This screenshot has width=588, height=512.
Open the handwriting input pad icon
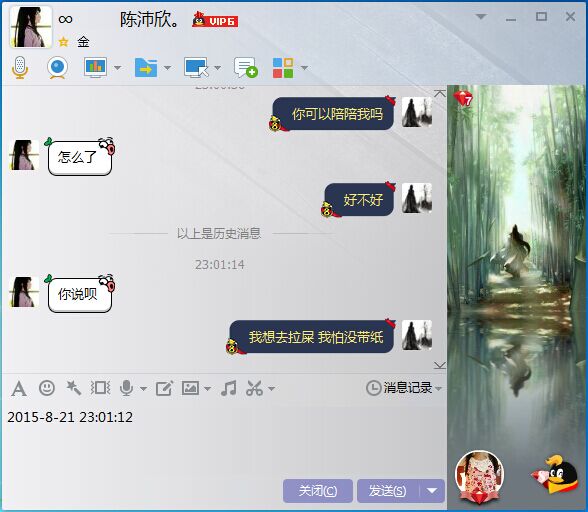[x=164, y=388]
